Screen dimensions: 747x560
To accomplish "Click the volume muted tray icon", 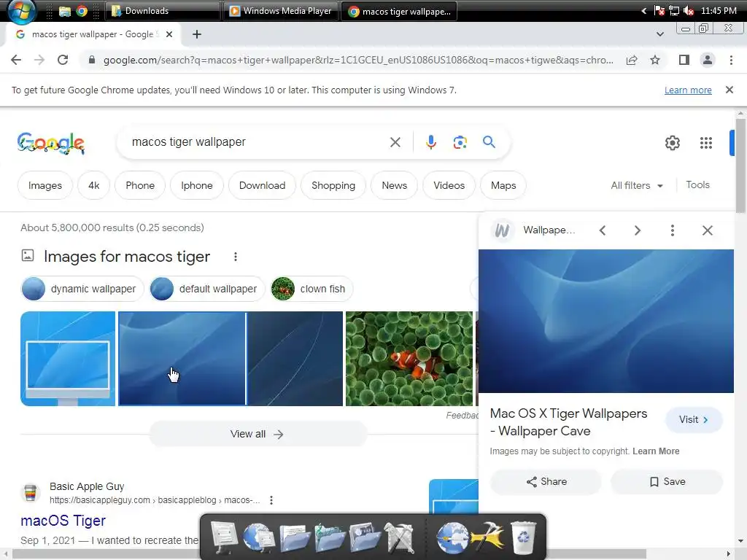I will point(689,10).
